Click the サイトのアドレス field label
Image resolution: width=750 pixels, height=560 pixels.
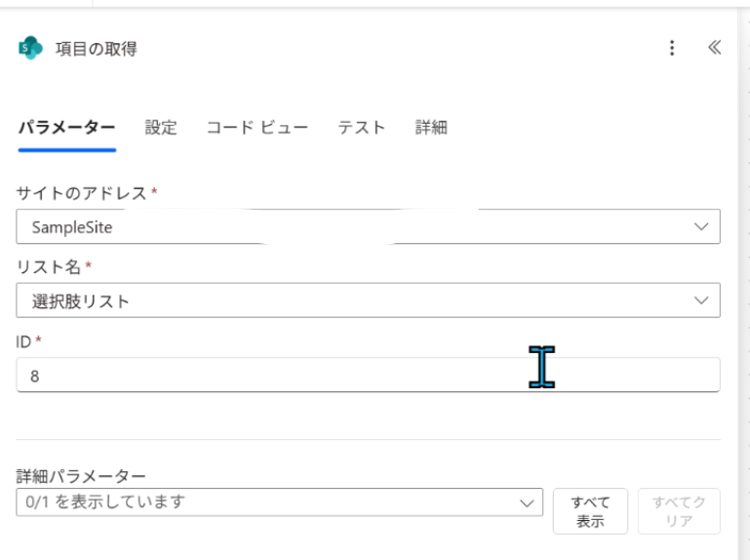point(82,193)
